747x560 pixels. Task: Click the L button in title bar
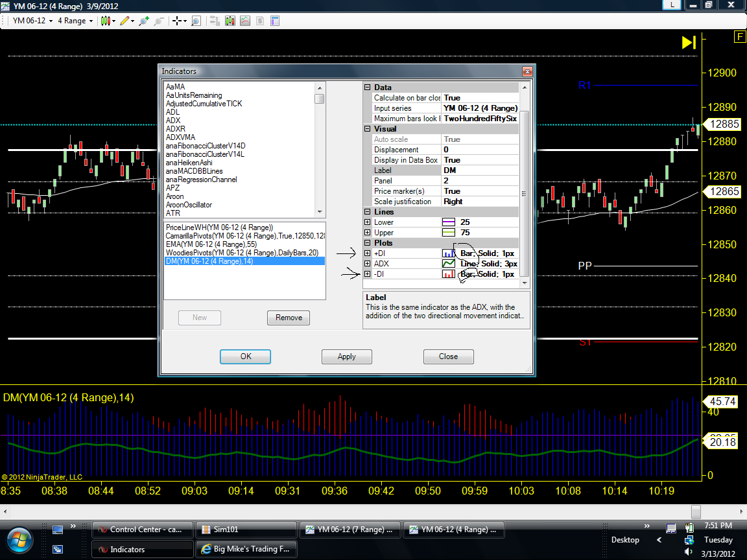coord(672,5)
